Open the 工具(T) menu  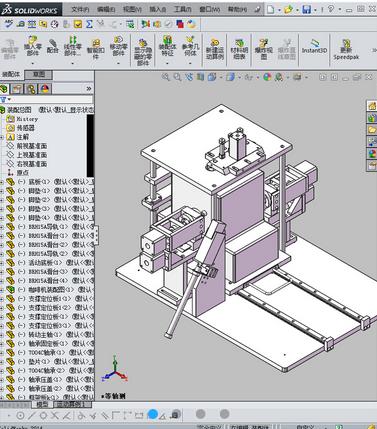[x=183, y=9]
